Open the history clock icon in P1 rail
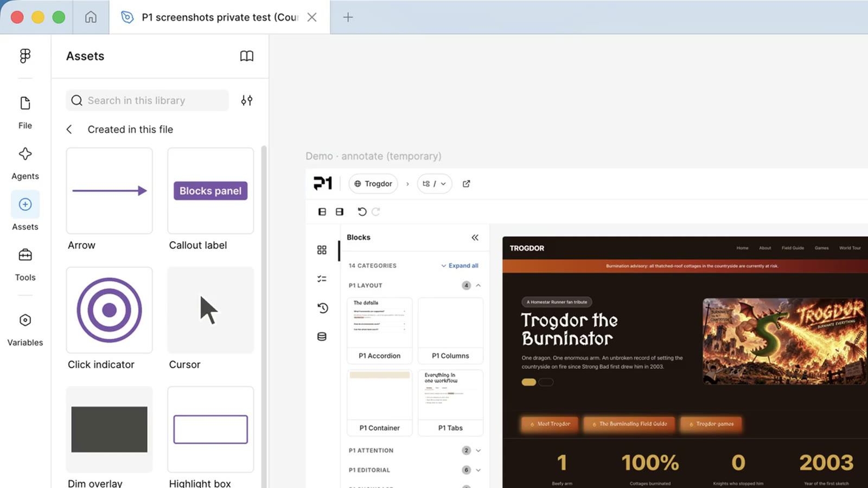 click(322, 308)
